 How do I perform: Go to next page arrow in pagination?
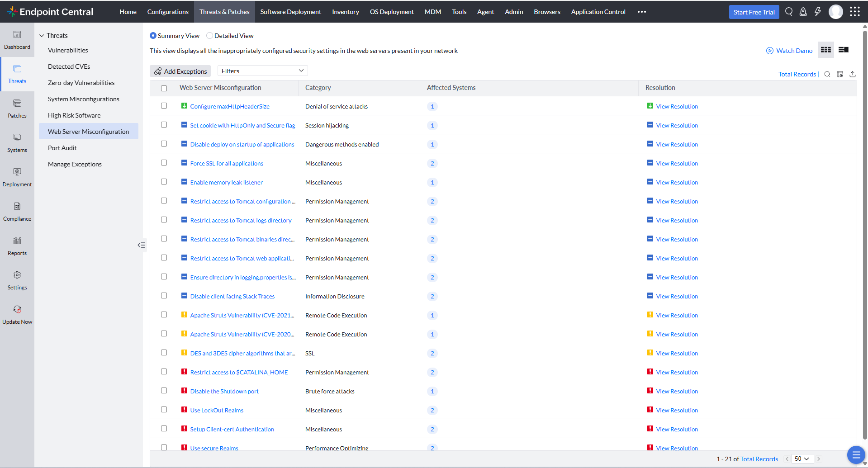(x=819, y=459)
